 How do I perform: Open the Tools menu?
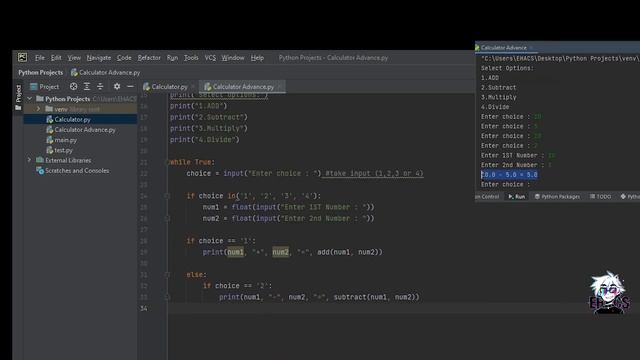pos(191,58)
